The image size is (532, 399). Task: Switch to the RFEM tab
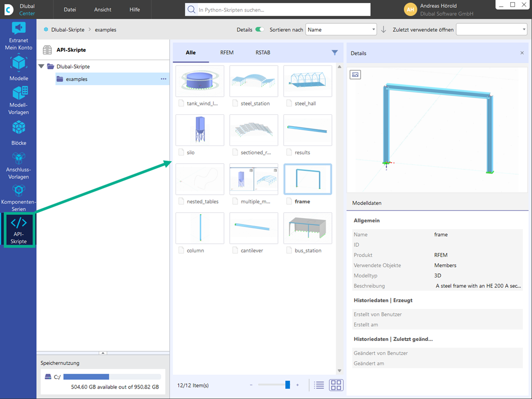tap(227, 52)
